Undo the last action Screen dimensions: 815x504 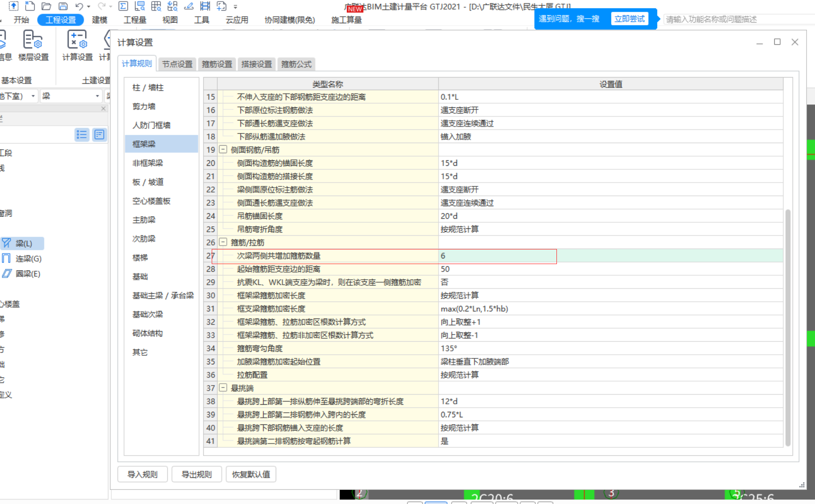coord(79,6)
